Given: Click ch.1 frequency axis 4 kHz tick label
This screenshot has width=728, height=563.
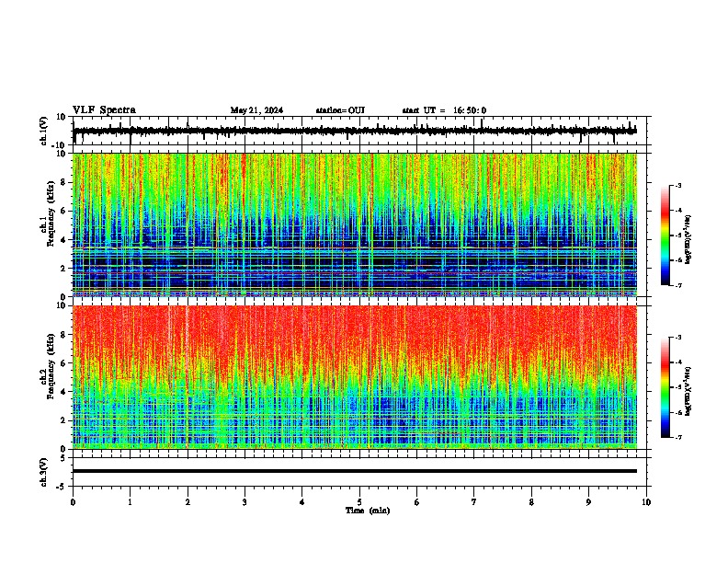Looking at the screenshot, I should (63, 240).
